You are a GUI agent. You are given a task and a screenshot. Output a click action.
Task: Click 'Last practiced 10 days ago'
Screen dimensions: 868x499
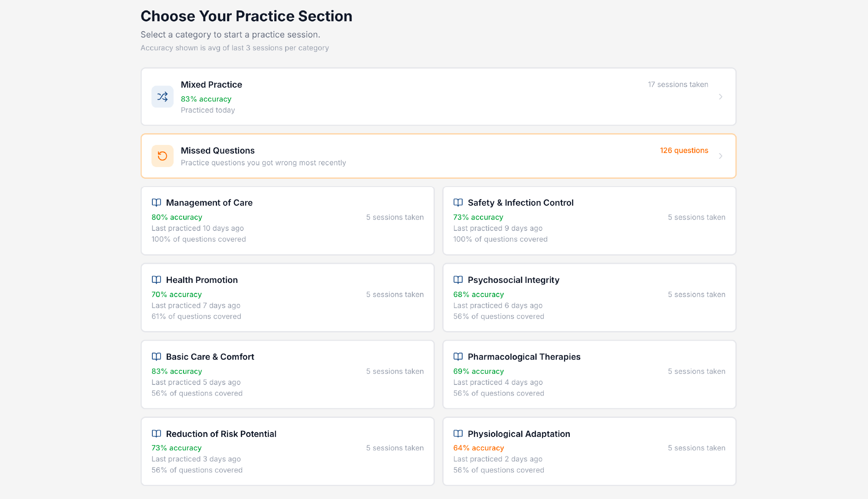[197, 228]
